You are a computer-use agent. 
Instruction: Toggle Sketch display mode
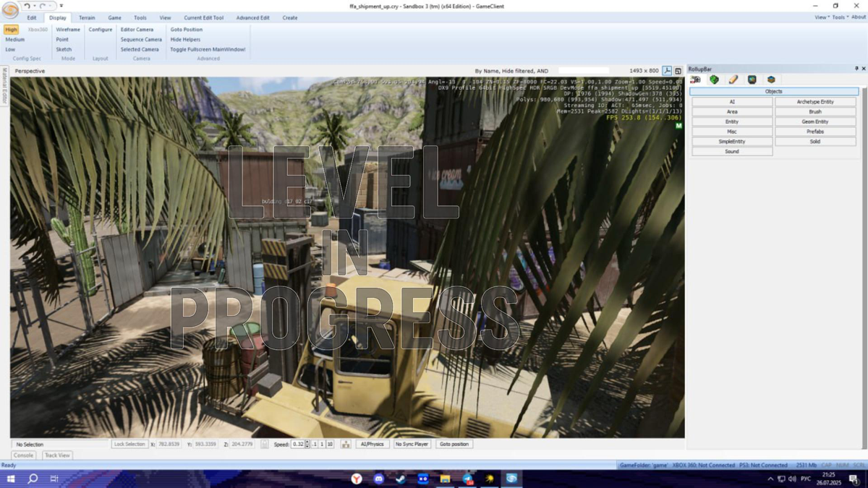64,50
